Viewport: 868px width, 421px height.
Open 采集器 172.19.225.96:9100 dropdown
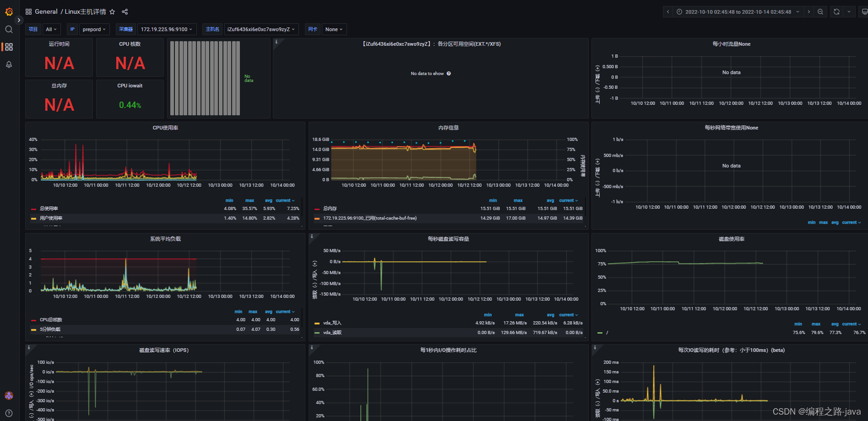click(167, 29)
